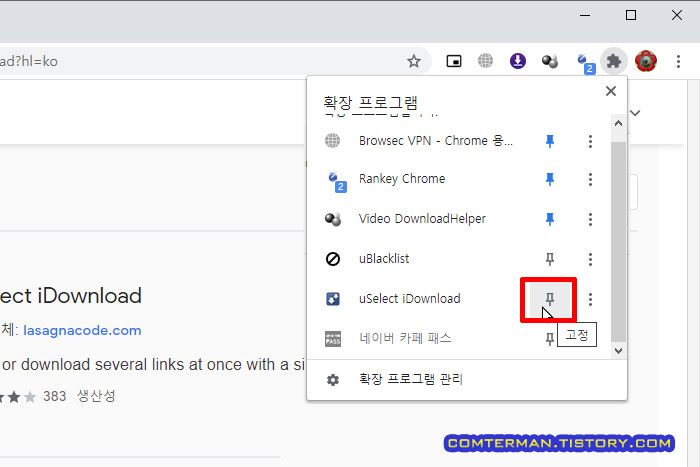
Task: Select 네이버 카페 패스 in the extensions list
Action: pos(405,338)
